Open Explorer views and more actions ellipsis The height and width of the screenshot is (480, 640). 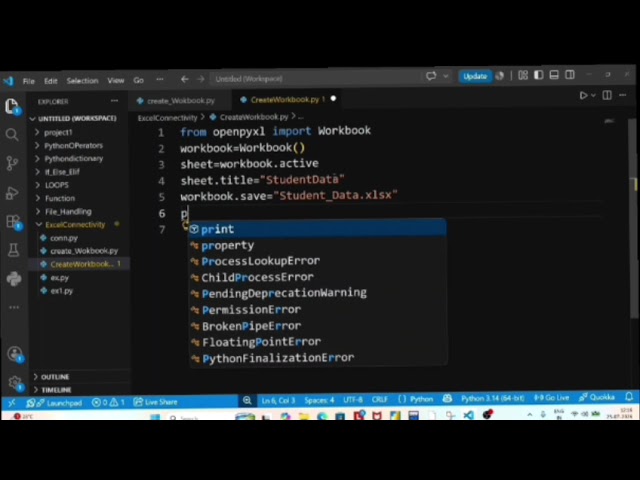(x=114, y=101)
